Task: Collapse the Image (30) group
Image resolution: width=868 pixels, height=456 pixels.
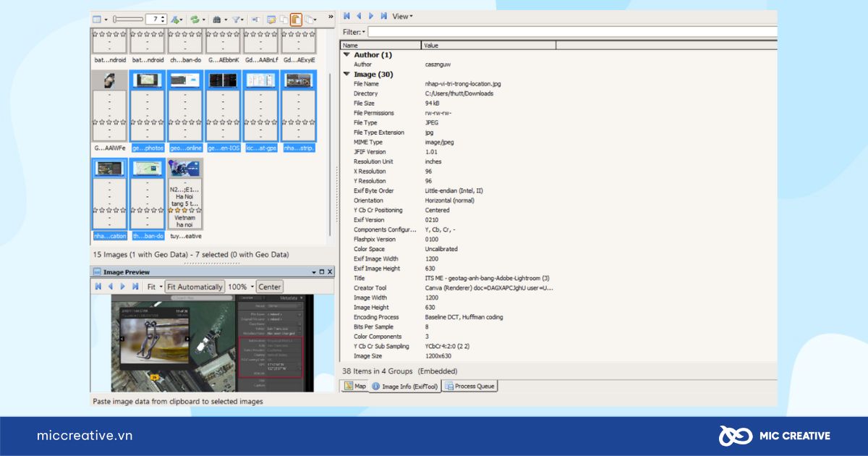Action: pyautogui.click(x=347, y=74)
